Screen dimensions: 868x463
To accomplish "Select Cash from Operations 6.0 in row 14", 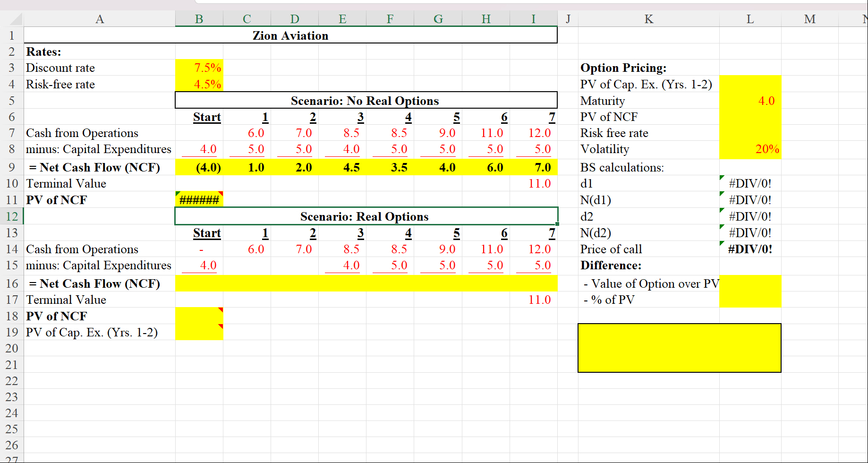I will point(247,249).
